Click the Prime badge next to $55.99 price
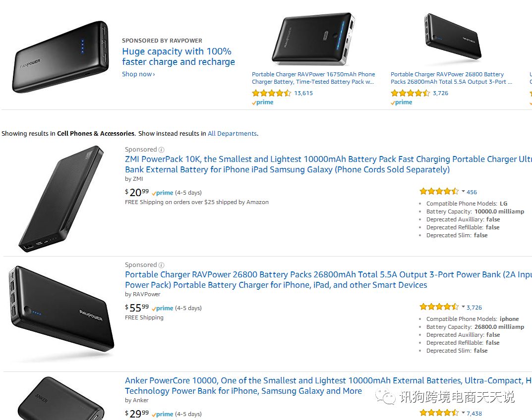 [x=163, y=308]
